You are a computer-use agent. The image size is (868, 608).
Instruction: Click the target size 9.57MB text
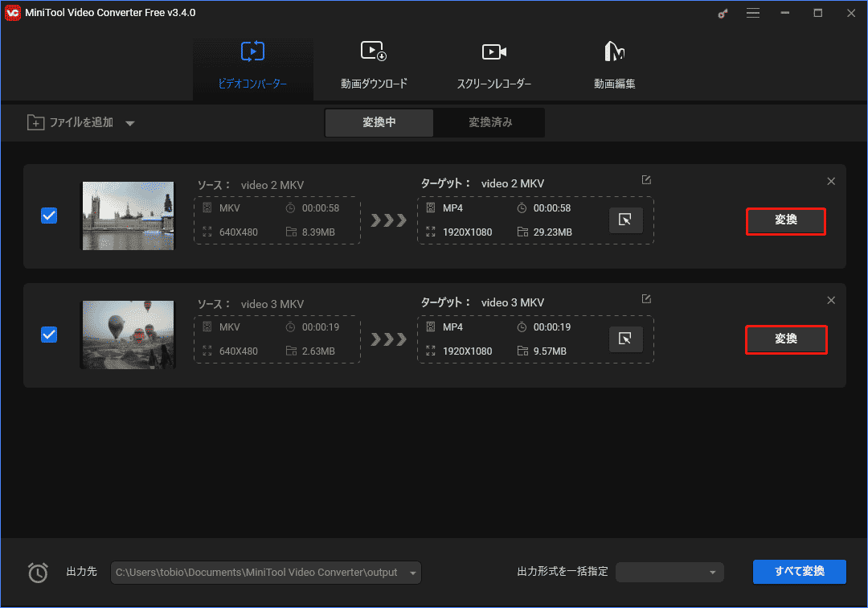(550, 351)
